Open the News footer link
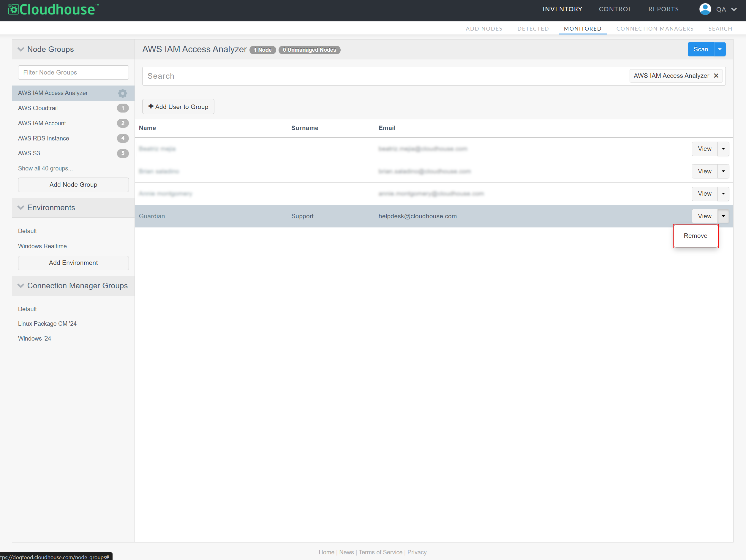This screenshot has width=746, height=560. [x=346, y=552]
